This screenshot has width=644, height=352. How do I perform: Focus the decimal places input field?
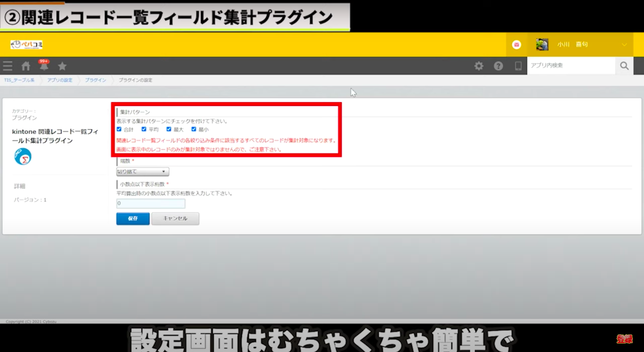coord(151,204)
